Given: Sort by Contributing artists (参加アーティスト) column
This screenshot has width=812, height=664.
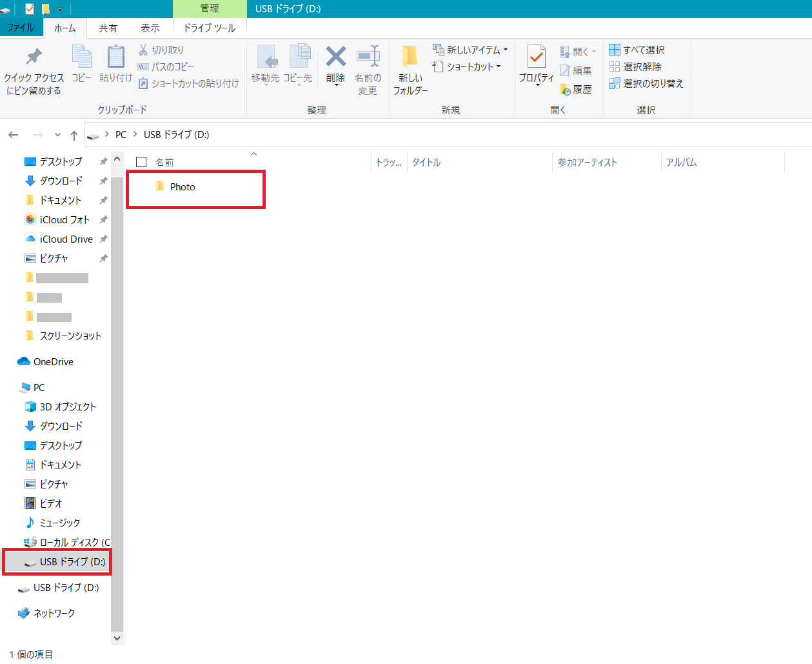Looking at the screenshot, I should 588,162.
